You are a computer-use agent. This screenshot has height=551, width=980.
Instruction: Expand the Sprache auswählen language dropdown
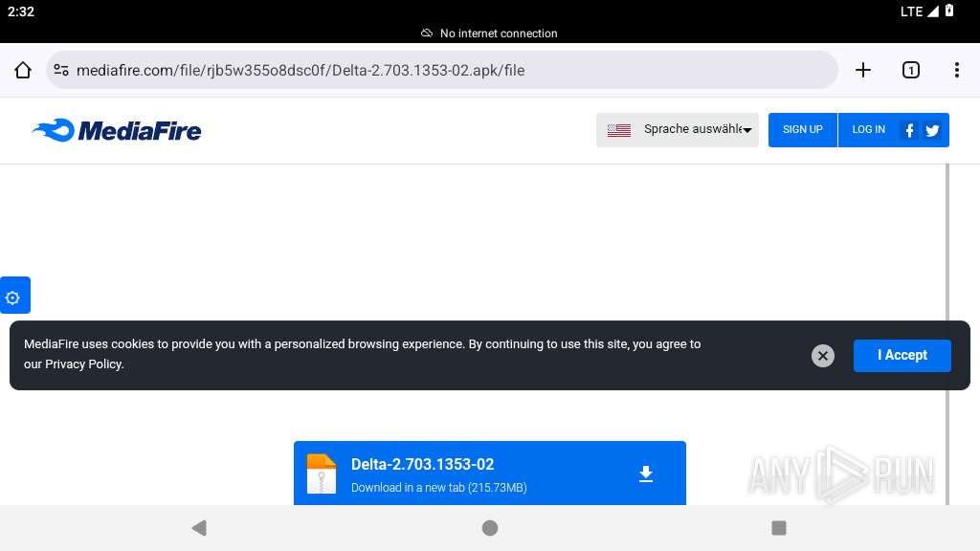click(x=678, y=130)
